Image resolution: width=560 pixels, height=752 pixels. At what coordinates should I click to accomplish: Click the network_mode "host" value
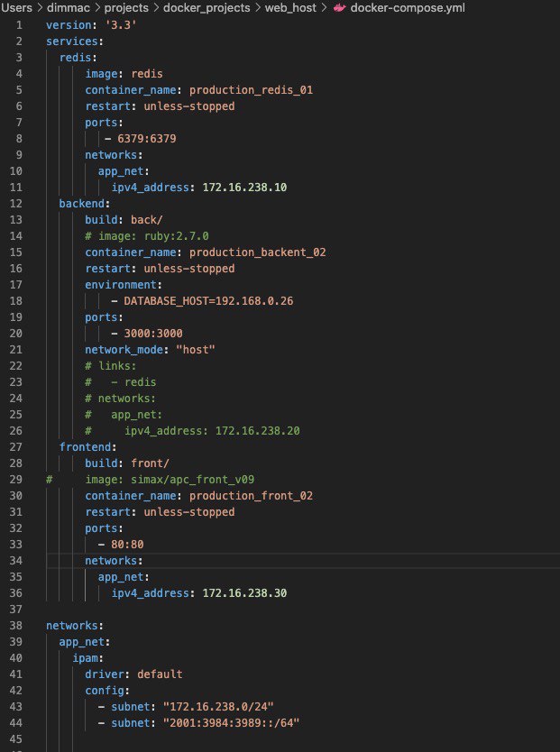[x=196, y=350]
